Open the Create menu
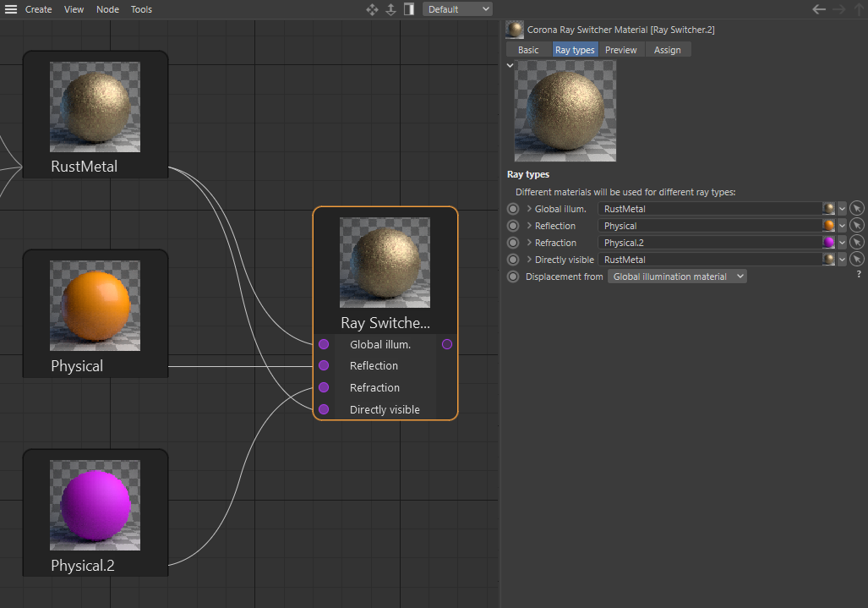The height and width of the screenshot is (608, 868). tap(38, 9)
